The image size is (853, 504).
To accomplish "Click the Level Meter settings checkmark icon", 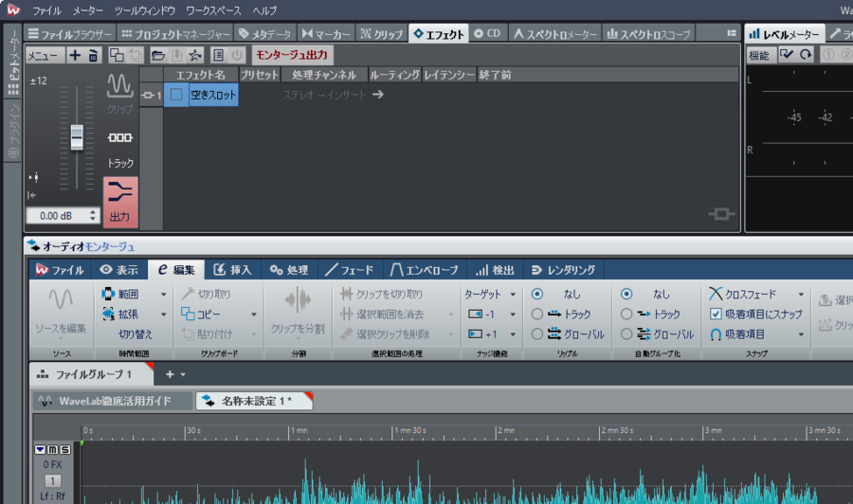I will [786, 54].
